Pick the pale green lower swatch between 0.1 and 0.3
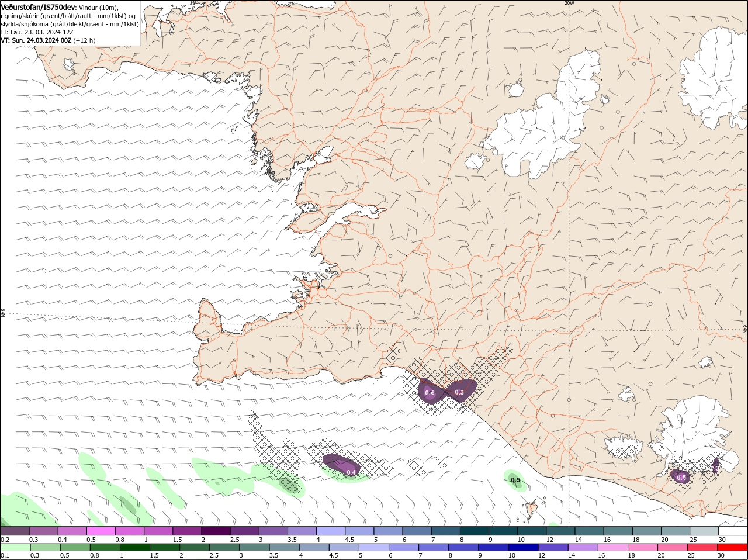The width and height of the screenshot is (748, 560). click(15, 548)
